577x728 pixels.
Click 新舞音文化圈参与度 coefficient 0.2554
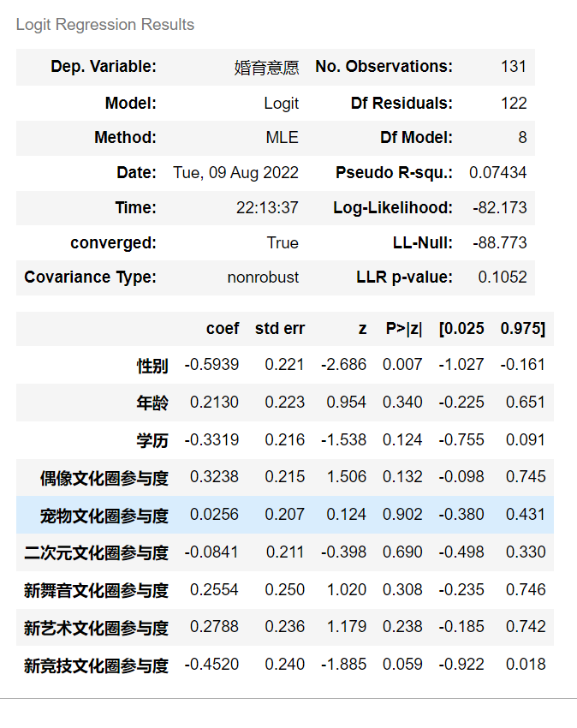pyautogui.click(x=215, y=589)
